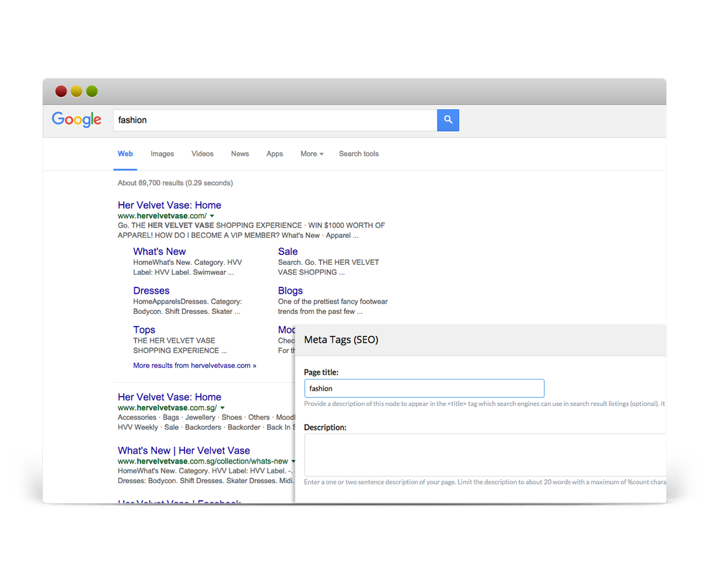Click the www.hervelvetvase.com.sg/ green URL text
Viewport: 706px width, 588px height.
tap(167, 408)
